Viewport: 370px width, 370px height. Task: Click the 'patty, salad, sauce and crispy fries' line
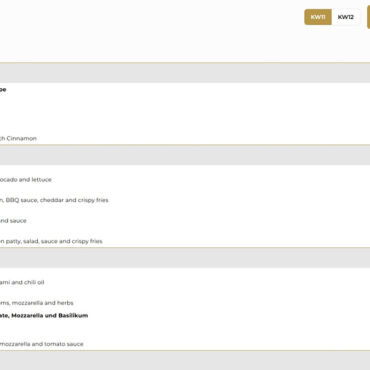click(x=51, y=241)
